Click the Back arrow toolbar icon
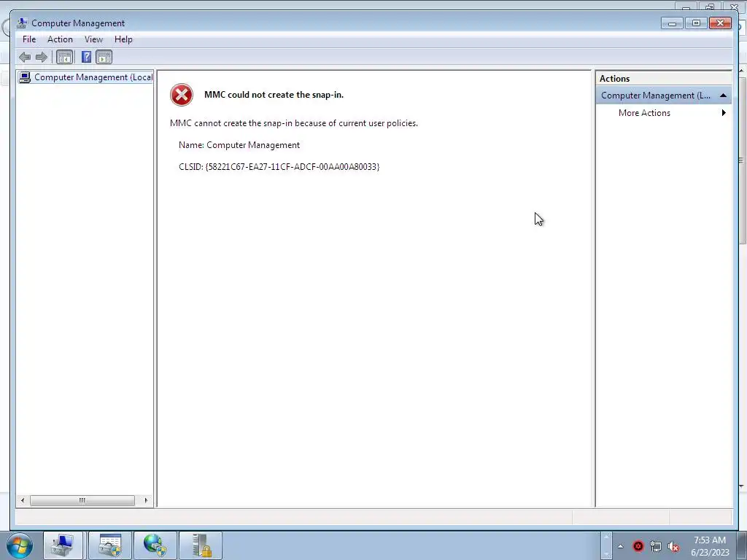 pyautogui.click(x=25, y=58)
